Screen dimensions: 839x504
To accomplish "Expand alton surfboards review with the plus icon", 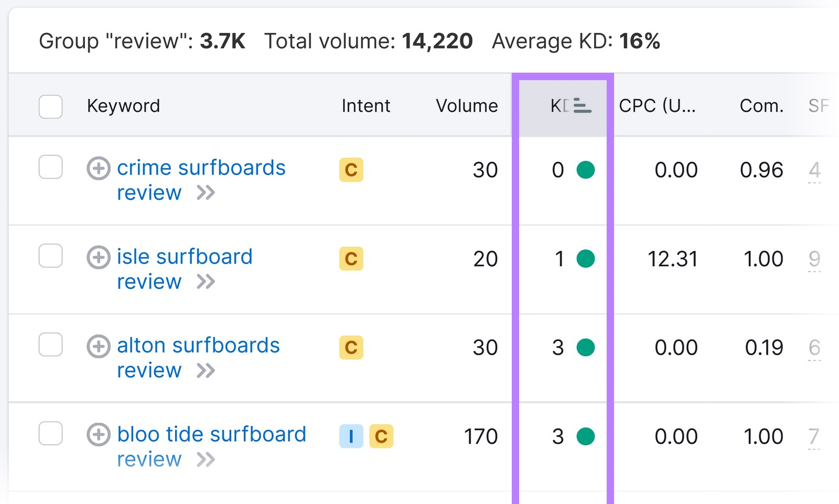I will pyautogui.click(x=98, y=346).
